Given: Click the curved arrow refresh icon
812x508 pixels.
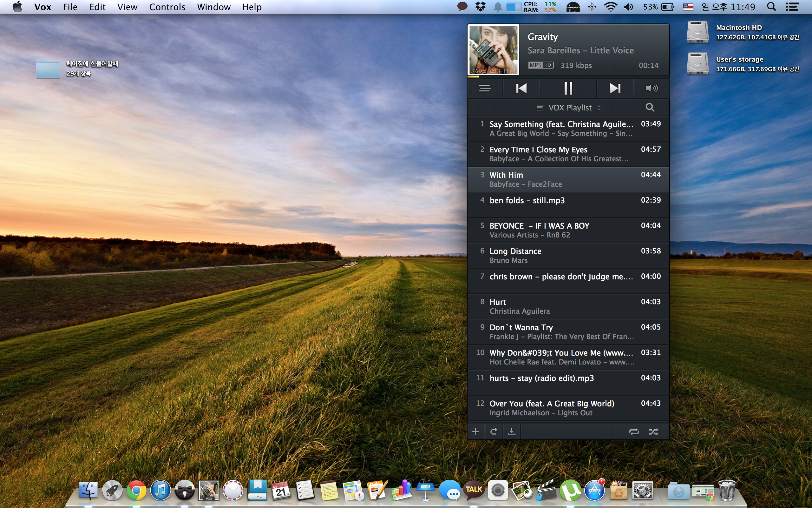Looking at the screenshot, I should coord(494,431).
